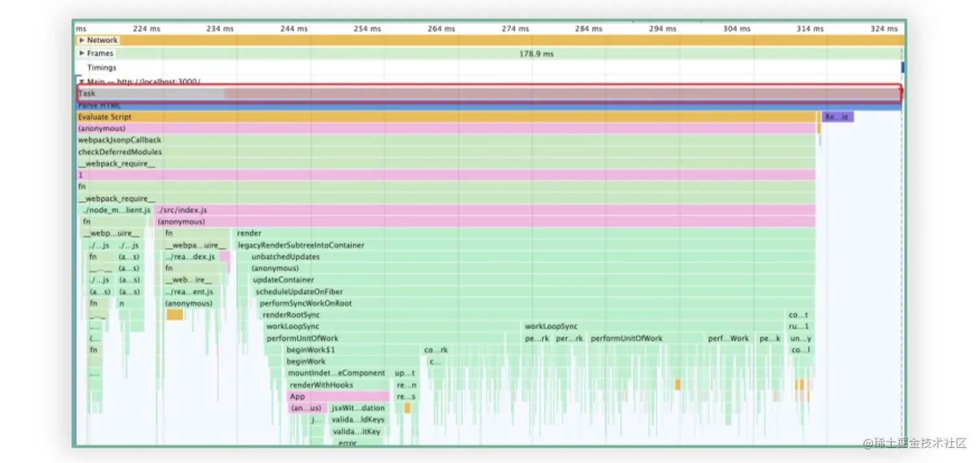
Task: Click the pink App component bar
Action: 339,397
